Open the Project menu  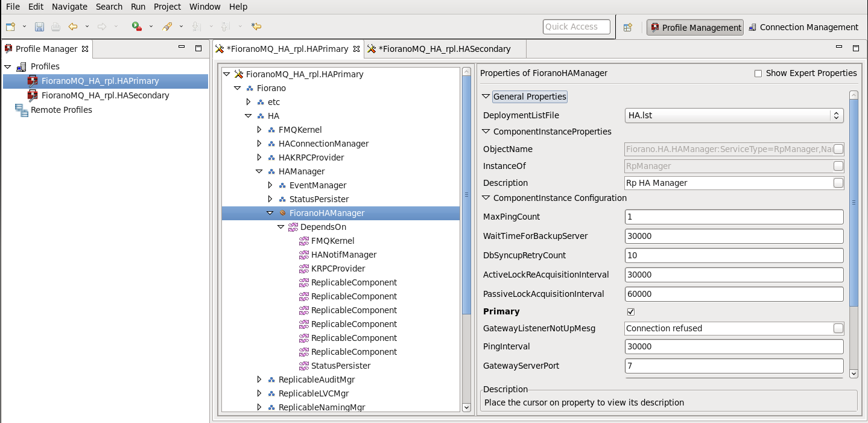167,7
